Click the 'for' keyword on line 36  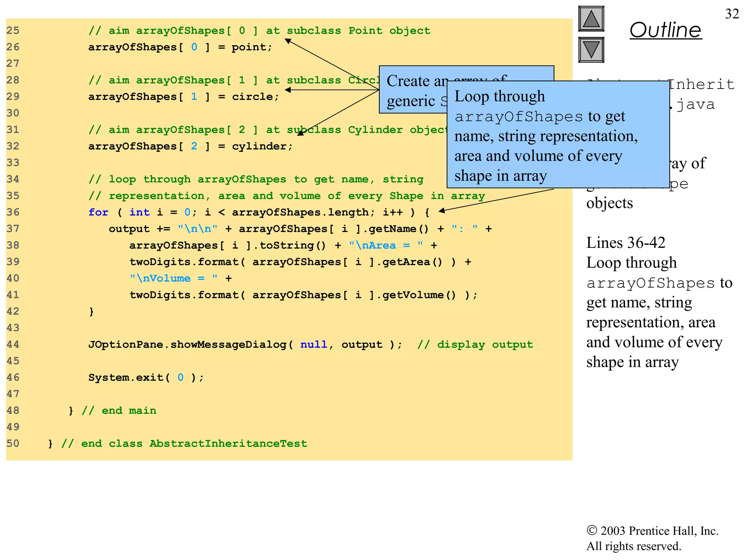pos(98,212)
